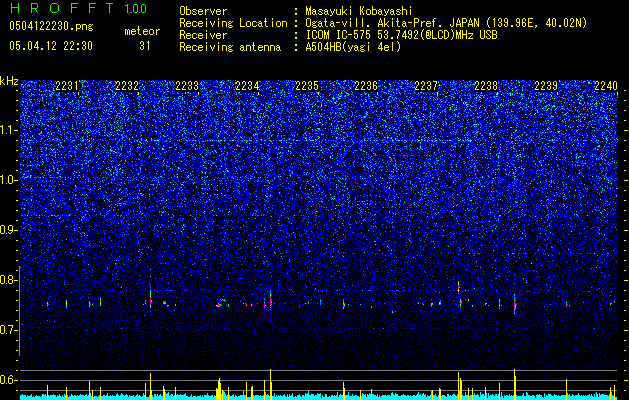Click the kHz axis unit label
629x400 pixels.
pos(9,81)
